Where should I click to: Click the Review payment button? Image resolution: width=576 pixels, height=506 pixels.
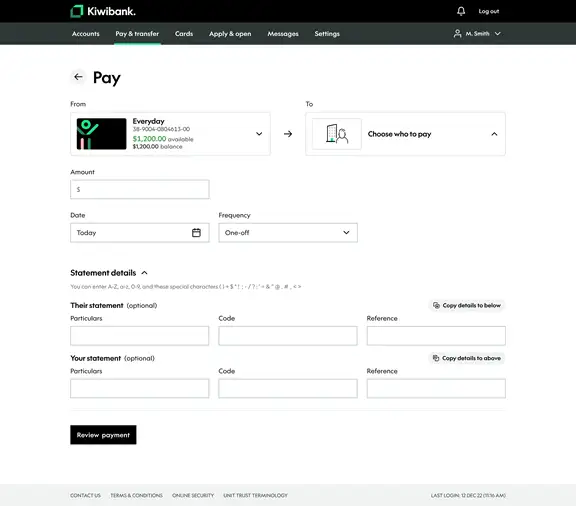(103, 435)
